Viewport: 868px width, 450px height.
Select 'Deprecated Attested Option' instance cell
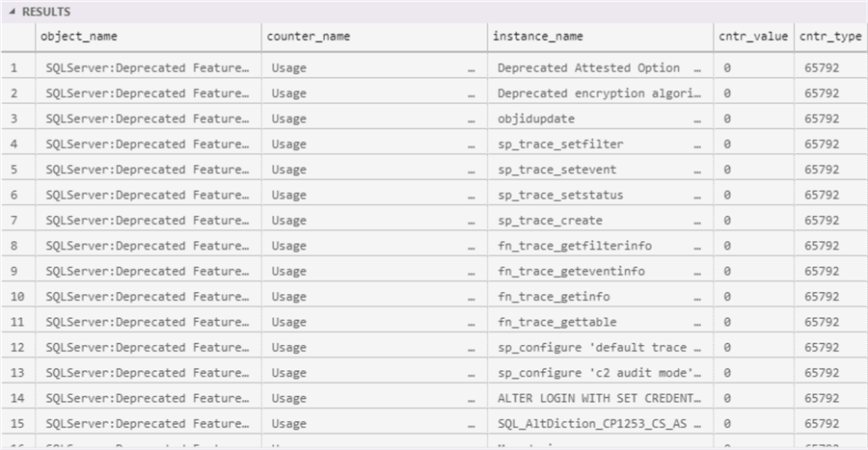[x=600, y=67]
